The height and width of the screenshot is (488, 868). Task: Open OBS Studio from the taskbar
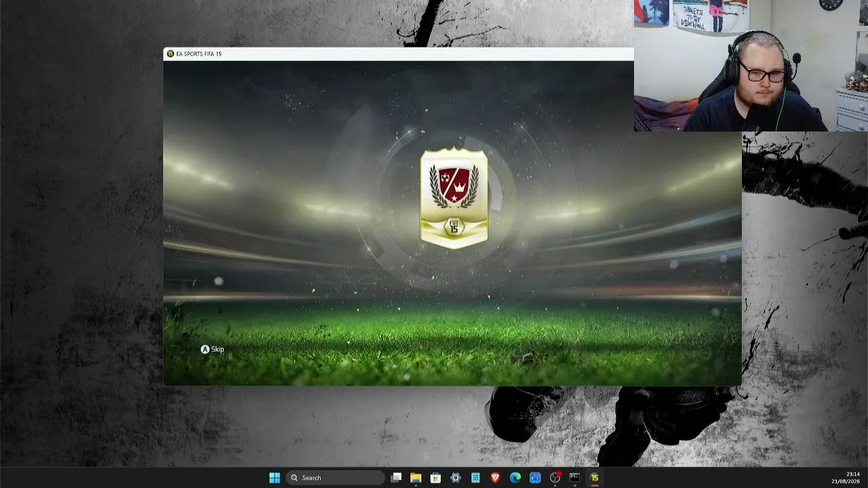tap(555, 478)
